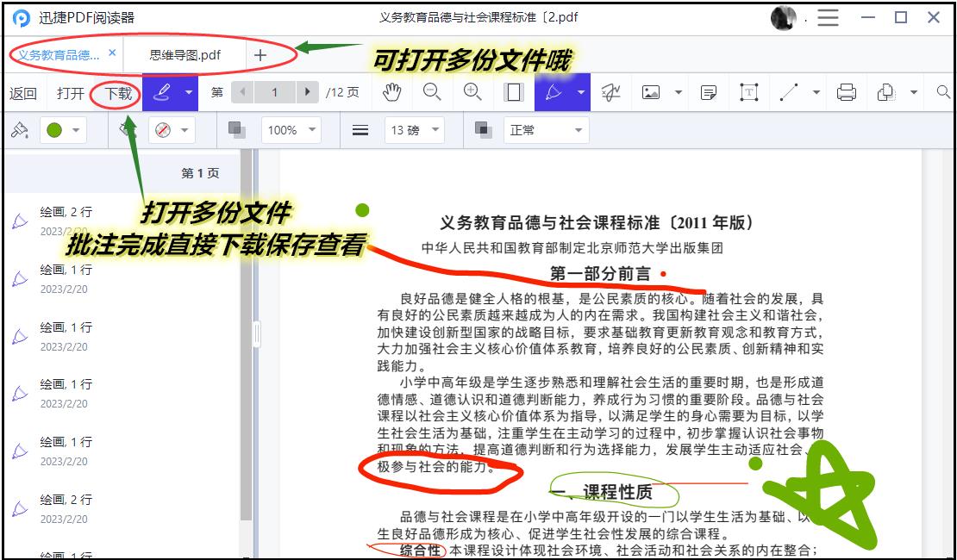This screenshot has height=560, width=957.
Task: Click the line 中华人民共和国教育部制定北京师范大学出版集团
Action: point(572,247)
